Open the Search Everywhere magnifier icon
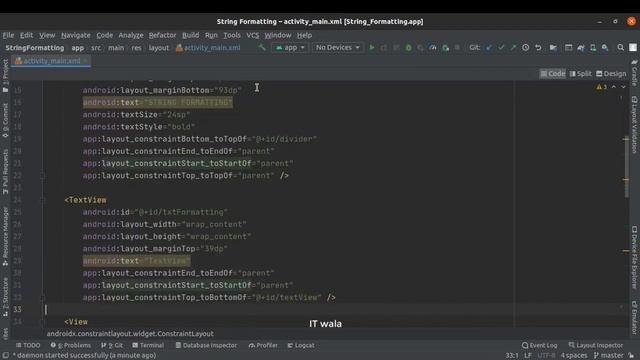Viewport: 640px width, 360px height. click(620, 48)
